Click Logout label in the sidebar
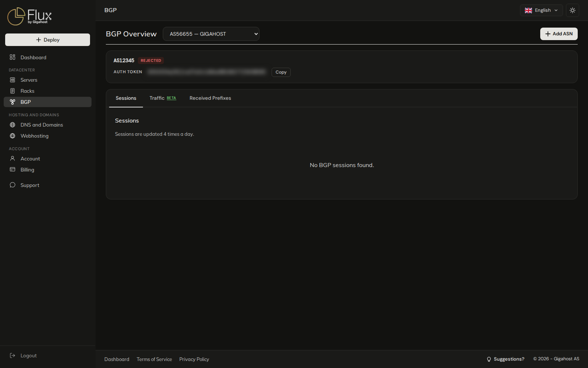The width and height of the screenshot is (588, 368). 29,355
